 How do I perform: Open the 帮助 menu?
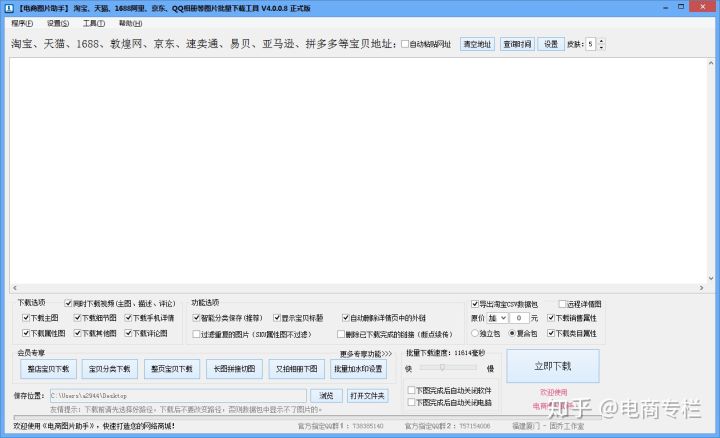131,23
